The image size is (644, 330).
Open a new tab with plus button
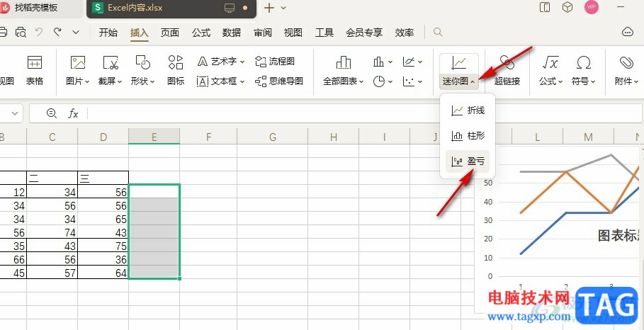[269, 8]
